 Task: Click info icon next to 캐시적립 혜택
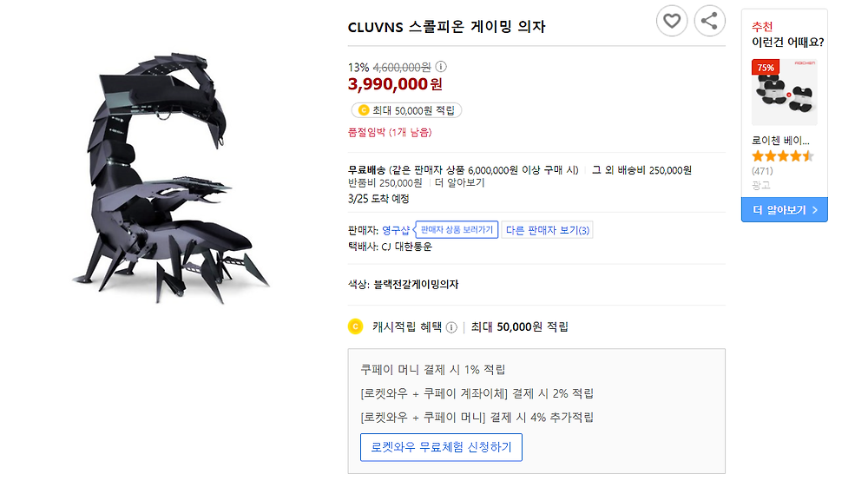tap(451, 327)
